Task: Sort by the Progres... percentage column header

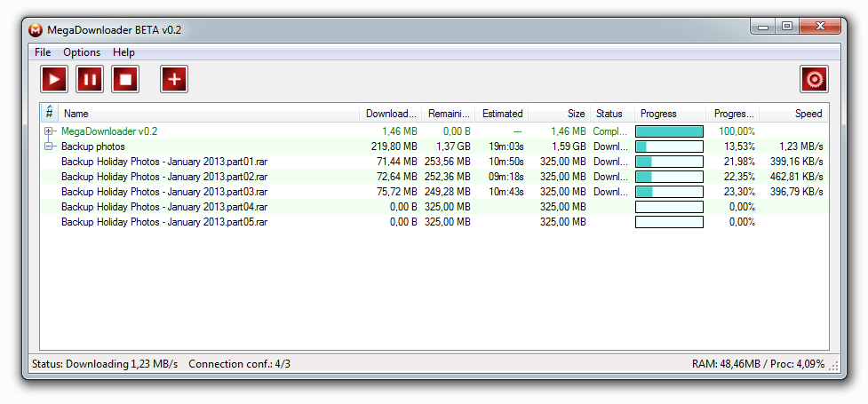Action: coord(732,113)
